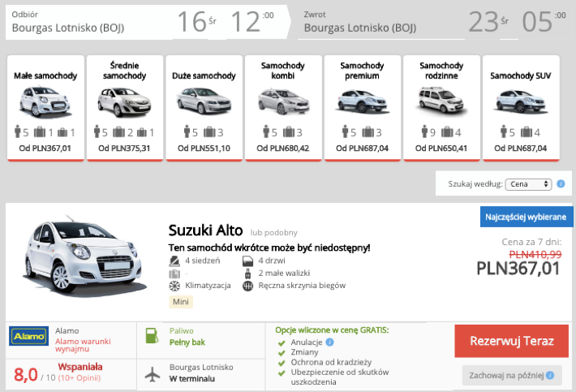576x392 pixels.
Task: Select the Małe samochody category
Action: [x=45, y=108]
